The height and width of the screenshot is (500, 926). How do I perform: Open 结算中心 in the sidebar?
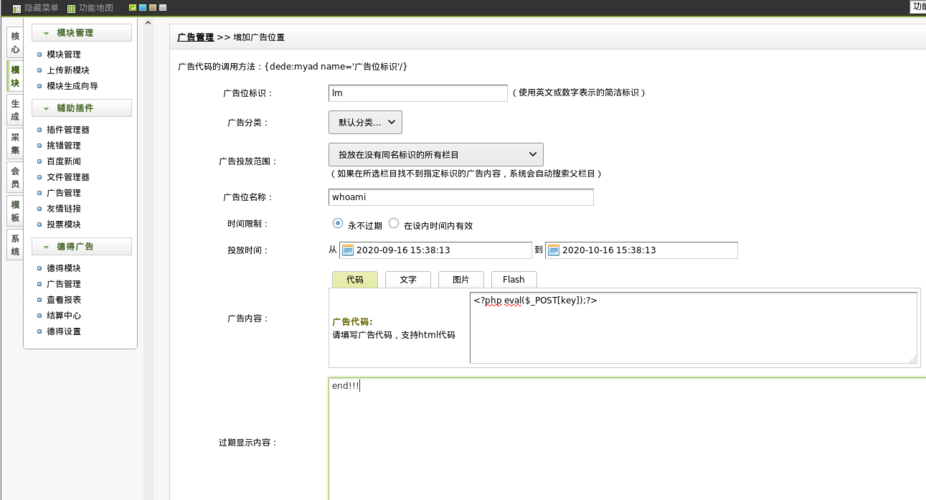64,316
